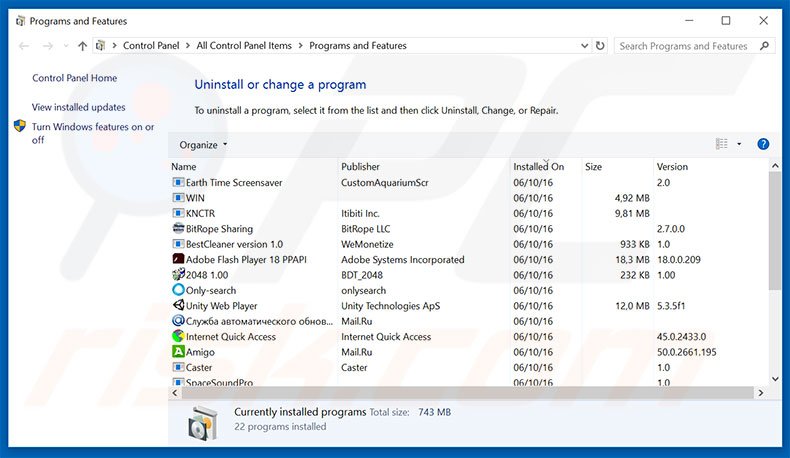Image resolution: width=790 pixels, height=458 pixels.
Task: Click the Control Panel breadcrumb
Action: click(x=151, y=45)
